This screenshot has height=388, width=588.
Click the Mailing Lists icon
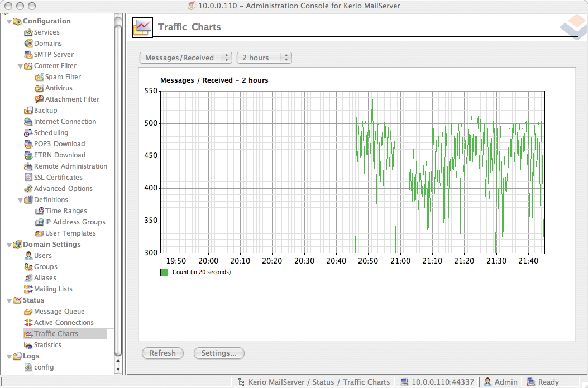coord(28,289)
